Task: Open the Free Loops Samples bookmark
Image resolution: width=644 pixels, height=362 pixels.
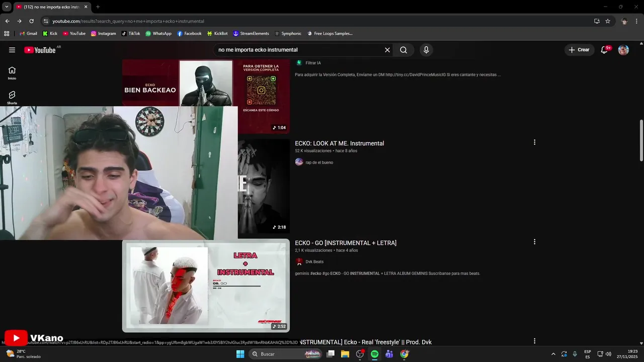Action: point(330,34)
